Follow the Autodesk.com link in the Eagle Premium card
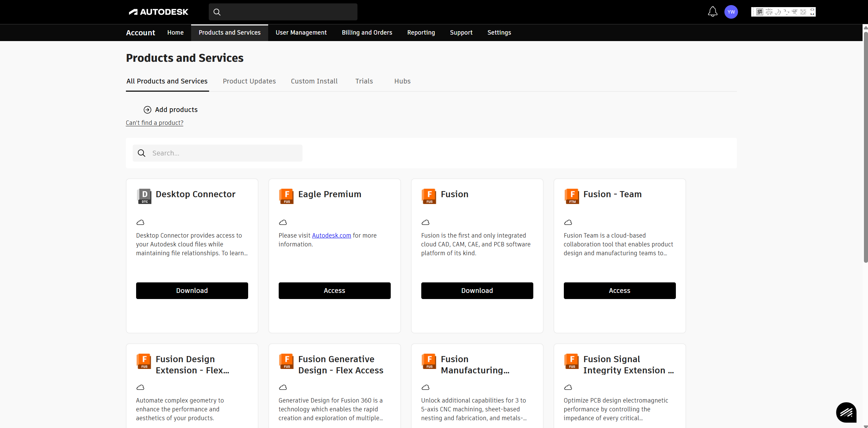The height and width of the screenshot is (428, 868). click(x=331, y=235)
